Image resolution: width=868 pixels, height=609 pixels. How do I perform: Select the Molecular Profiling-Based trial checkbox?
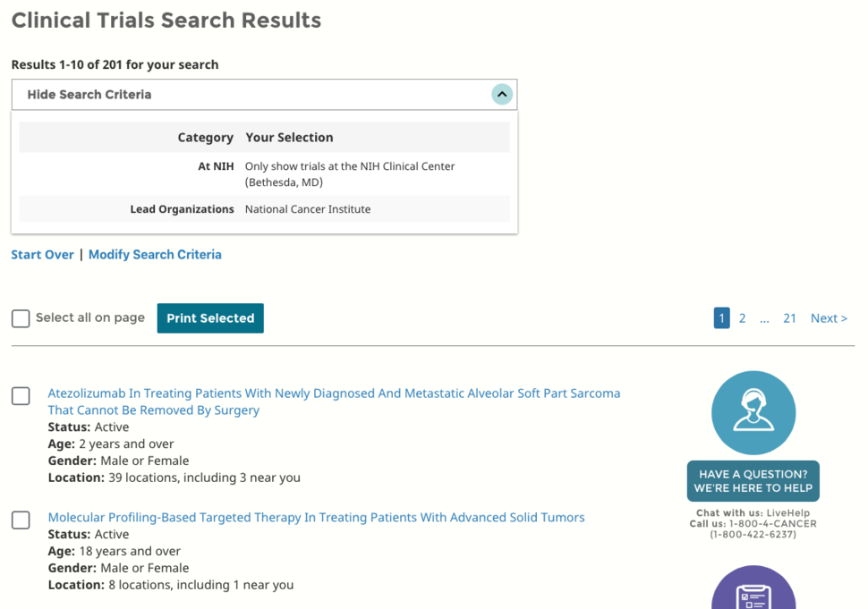tap(21, 520)
